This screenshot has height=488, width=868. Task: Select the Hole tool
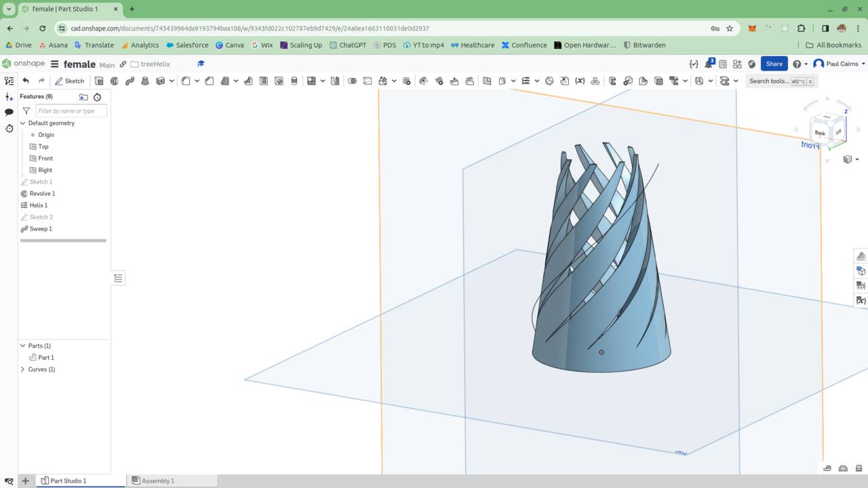click(x=279, y=81)
